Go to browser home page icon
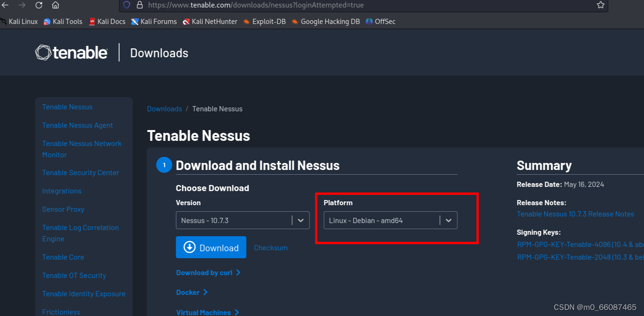 coord(55,5)
